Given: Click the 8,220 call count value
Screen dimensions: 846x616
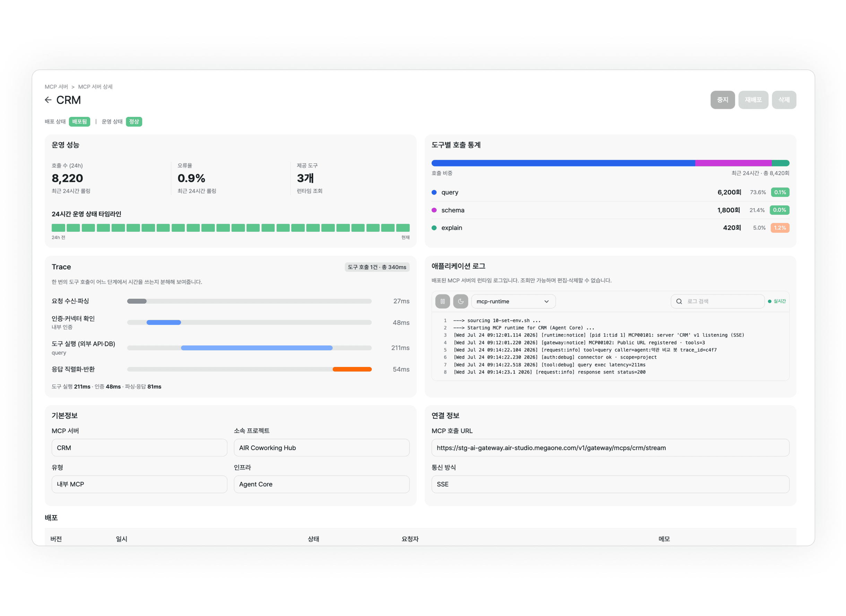Looking at the screenshot, I should pyautogui.click(x=68, y=178).
